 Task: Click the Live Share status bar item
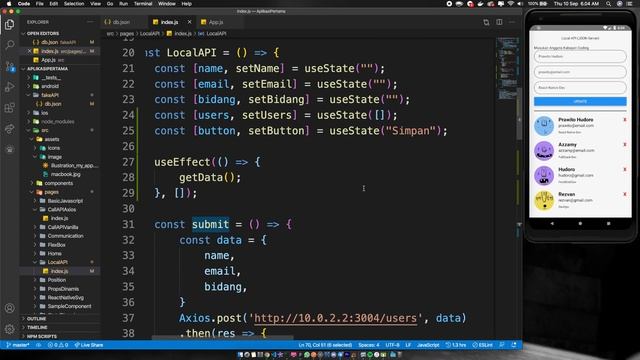pos(89,345)
